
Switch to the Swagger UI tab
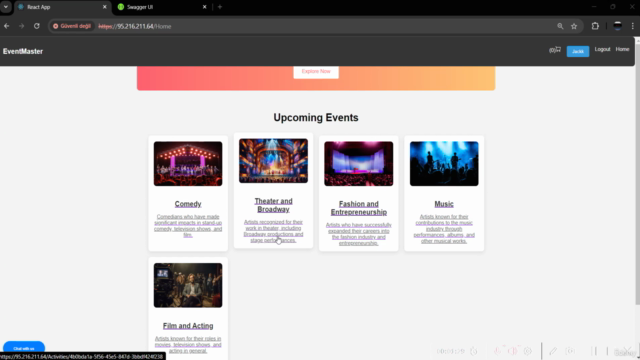pyautogui.click(x=162, y=7)
